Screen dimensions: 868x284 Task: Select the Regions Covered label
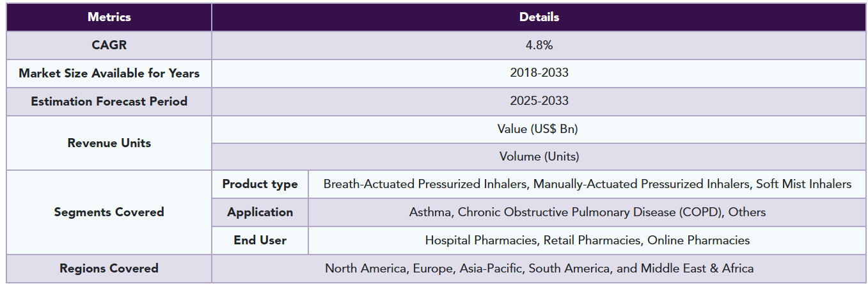109,269
